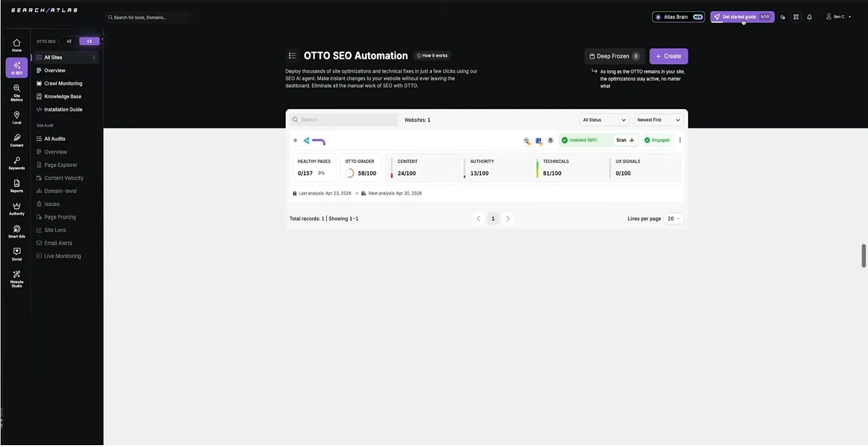Select the AI SEO sidebar icon

coord(16,68)
